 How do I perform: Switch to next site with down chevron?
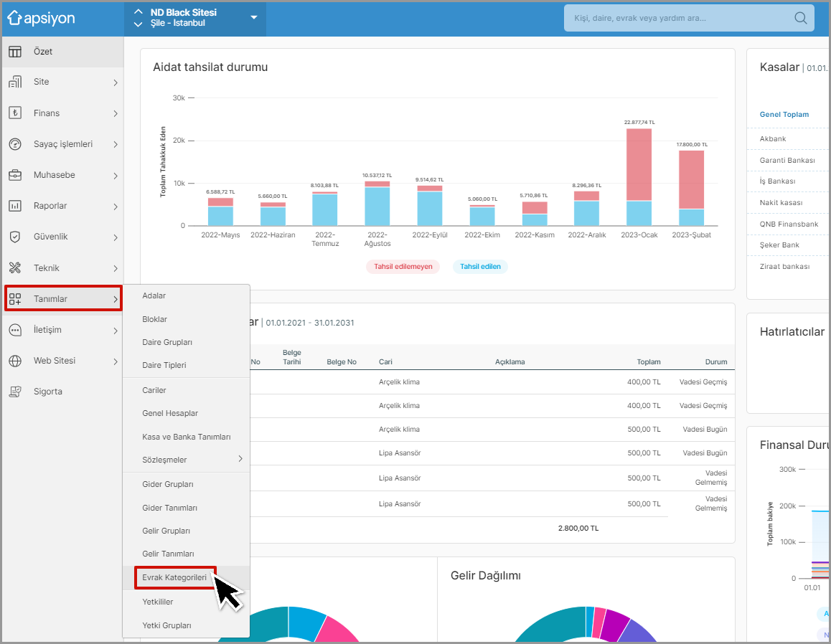[x=138, y=24]
